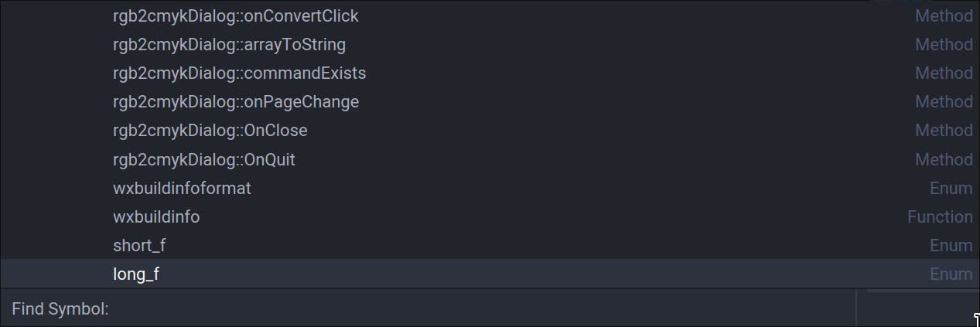Go to rgb2cmykDialog::OnQuit symbol

(203, 159)
